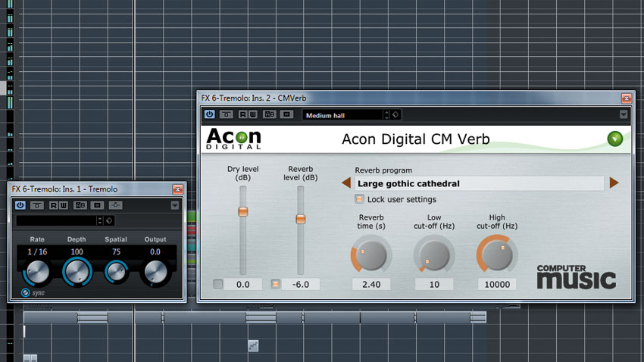The width and height of the screenshot is (644, 362).
Task: Open the functions menu arrow in Tremolo window
Action: [x=174, y=205]
